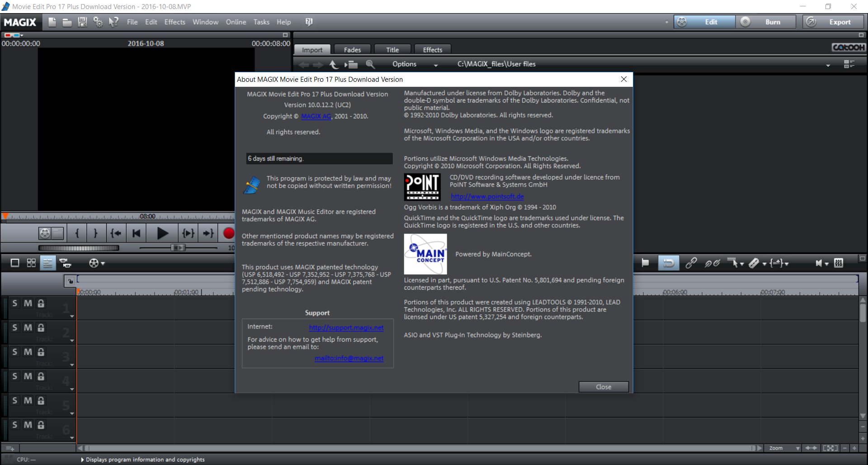This screenshot has width=868, height=465.
Task: Click the chain link Group icon
Action: pos(691,263)
